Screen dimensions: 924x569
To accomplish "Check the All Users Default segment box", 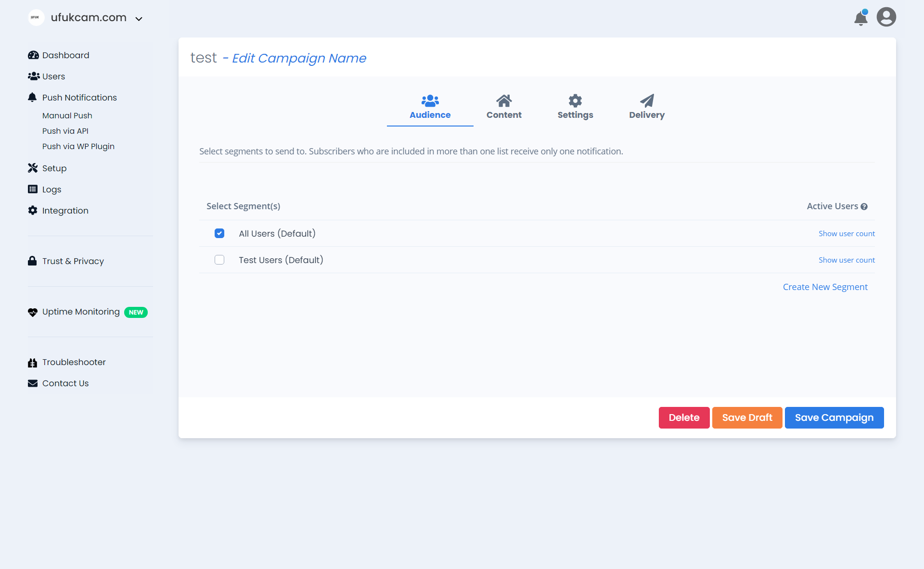I will pyautogui.click(x=220, y=233).
